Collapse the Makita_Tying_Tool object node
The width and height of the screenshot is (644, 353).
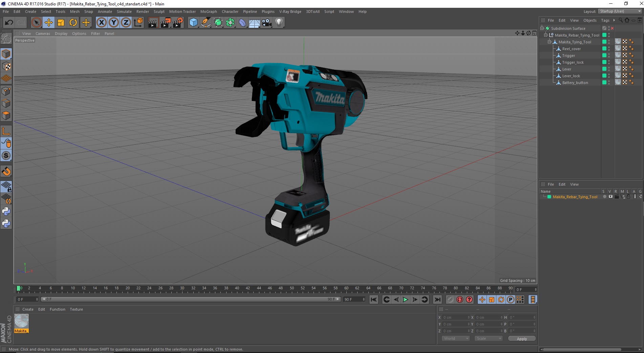pyautogui.click(x=549, y=42)
